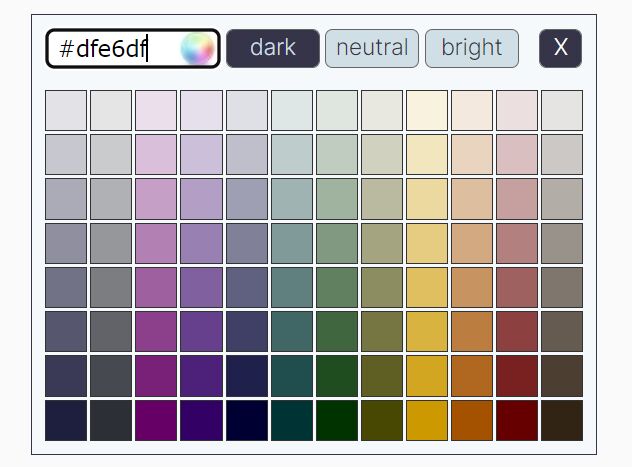The height and width of the screenshot is (467, 632).
Task: Open the color wheel picker icon
Action: click(197, 48)
